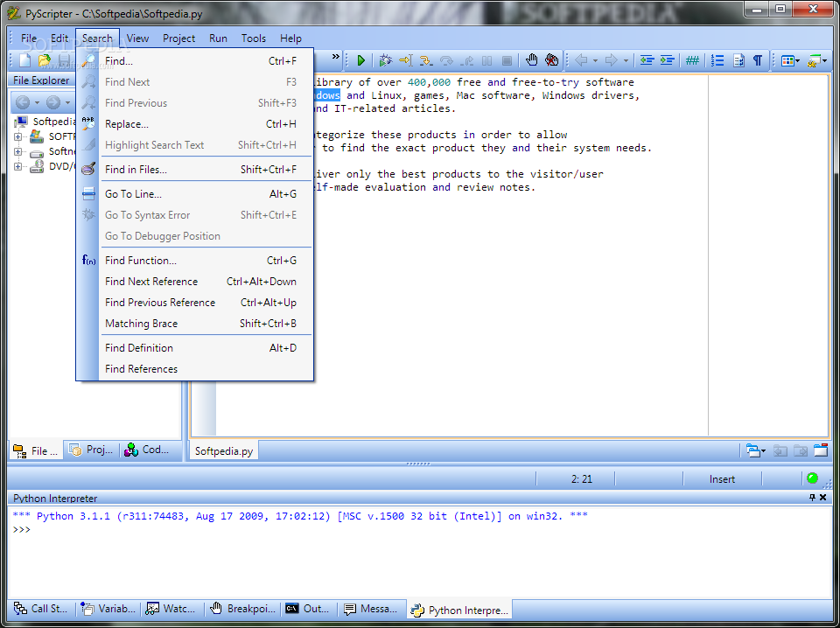This screenshot has width=840, height=628.
Task: Toggle special characters pilcrow icon
Action: click(758, 60)
